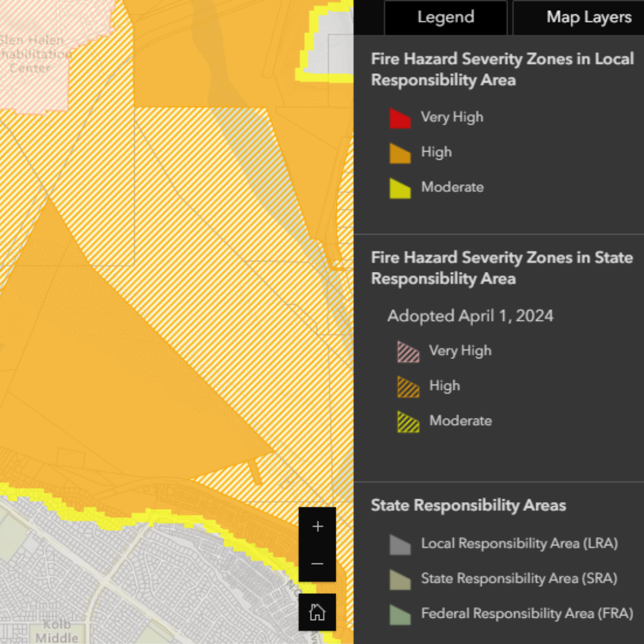Click the gray Local Responsibility Area symbol

click(400, 544)
